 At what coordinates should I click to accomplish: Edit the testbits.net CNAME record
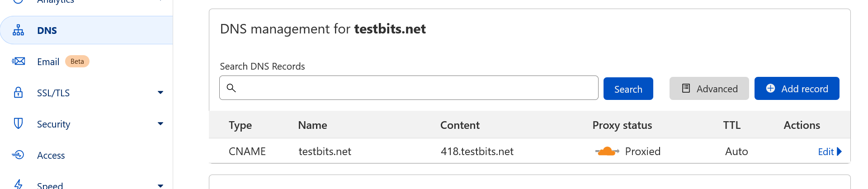pyautogui.click(x=830, y=151)
